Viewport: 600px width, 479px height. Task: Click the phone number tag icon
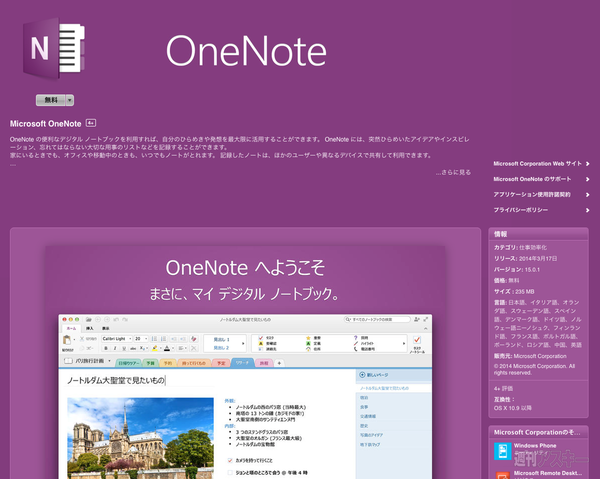355,349
